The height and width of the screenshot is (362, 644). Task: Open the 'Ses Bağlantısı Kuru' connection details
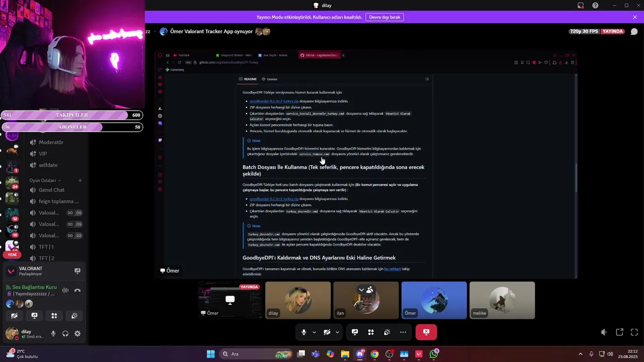pyautogui.click(x=34, y=287)
